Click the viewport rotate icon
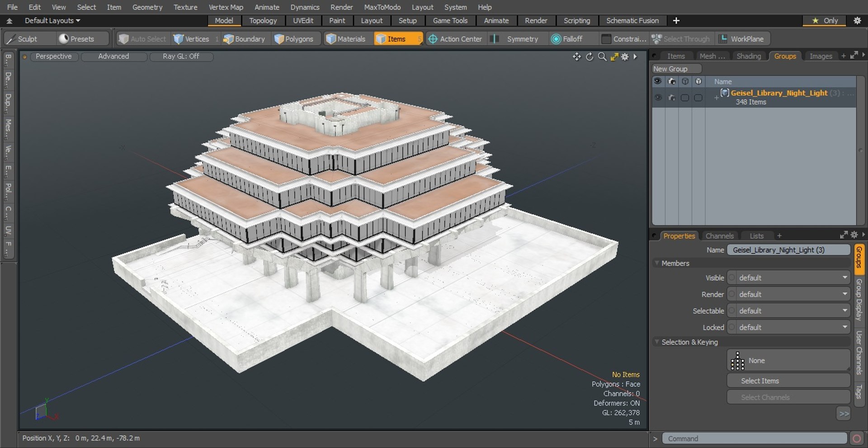Image resolution: width=868 pixels, height=448 pixels. coord(590,57)
